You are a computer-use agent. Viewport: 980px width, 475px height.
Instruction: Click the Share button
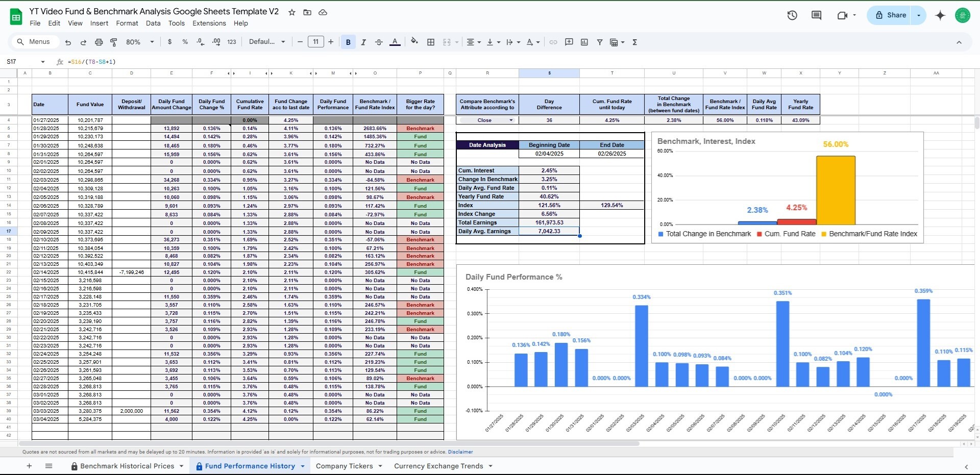point(891,15)
